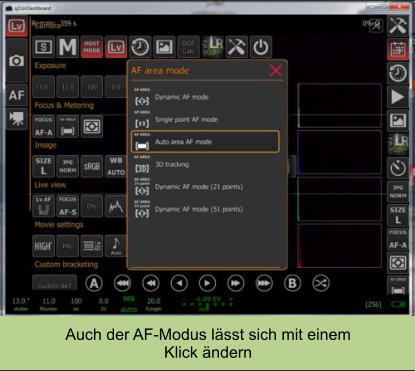The height and width of the screenshot is (371, 415).
Task: Open the interval timer clock icon in toolbar
Action: (140, 47)
